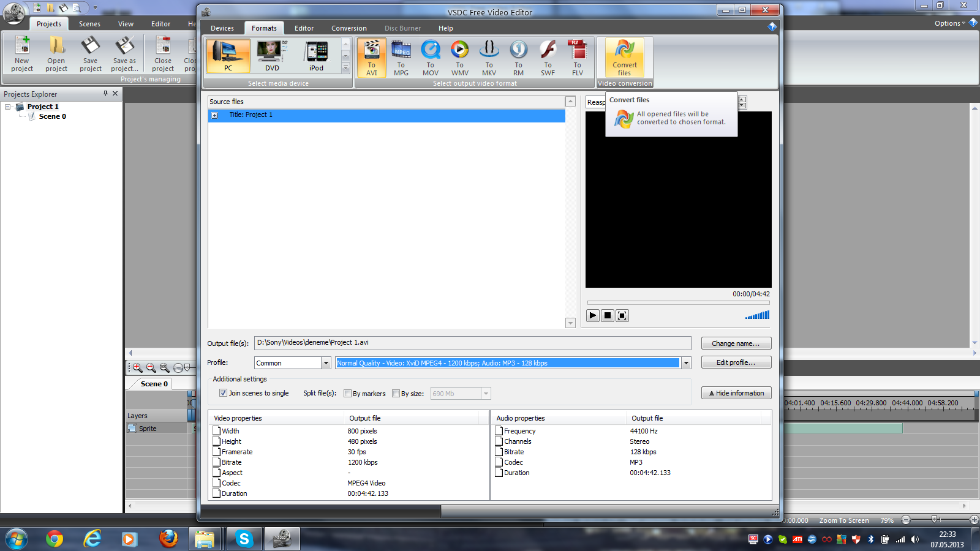Click the Change name... button

tap(736, 343)
